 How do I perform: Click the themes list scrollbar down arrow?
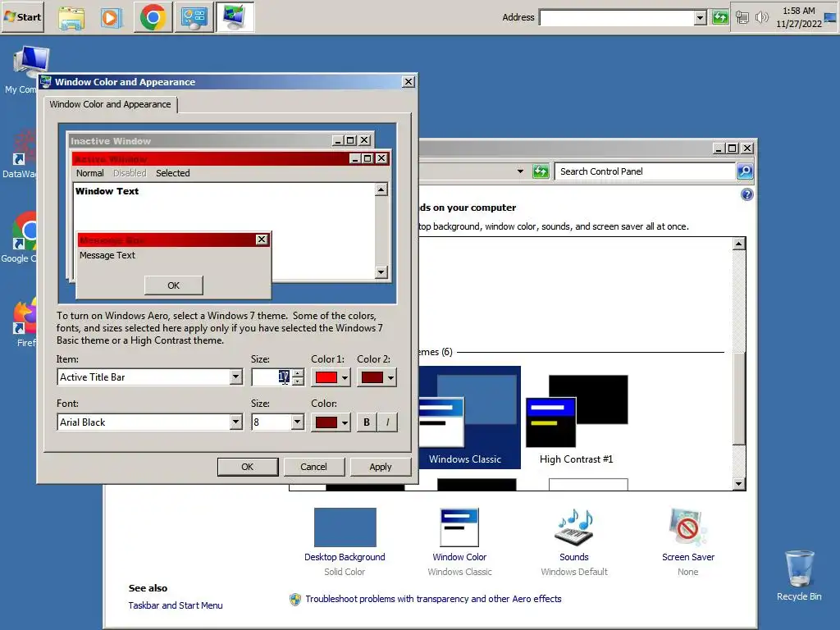pos(739,484)
